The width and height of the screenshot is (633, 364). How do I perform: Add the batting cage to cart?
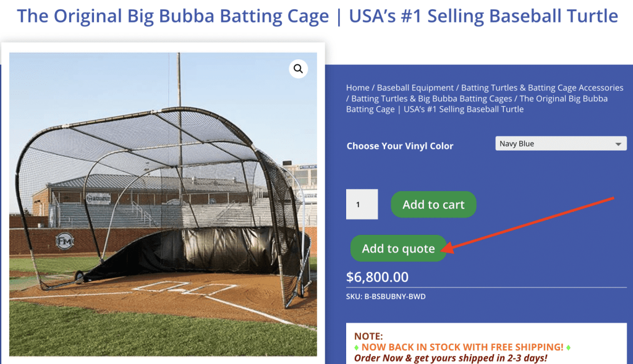point(433,204)
